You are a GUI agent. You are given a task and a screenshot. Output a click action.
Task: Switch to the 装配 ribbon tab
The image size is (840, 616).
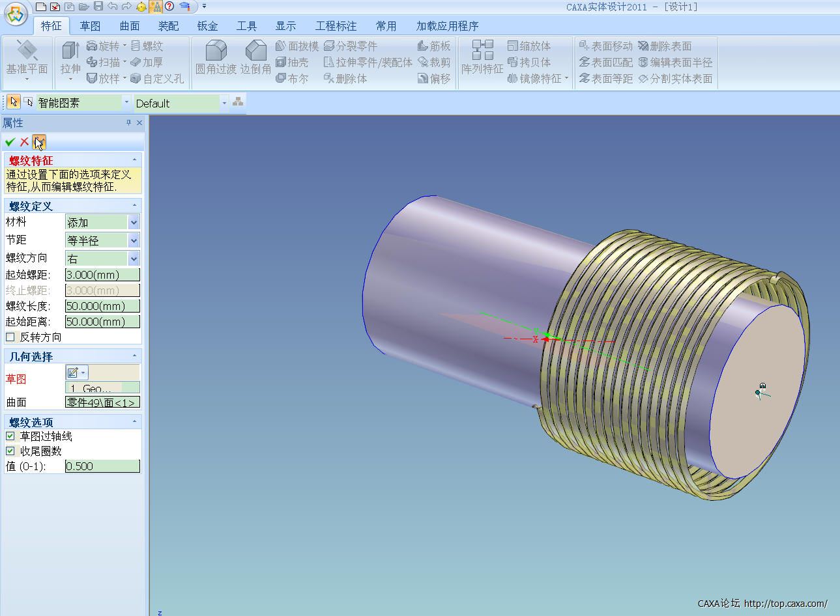coord(169,26)
